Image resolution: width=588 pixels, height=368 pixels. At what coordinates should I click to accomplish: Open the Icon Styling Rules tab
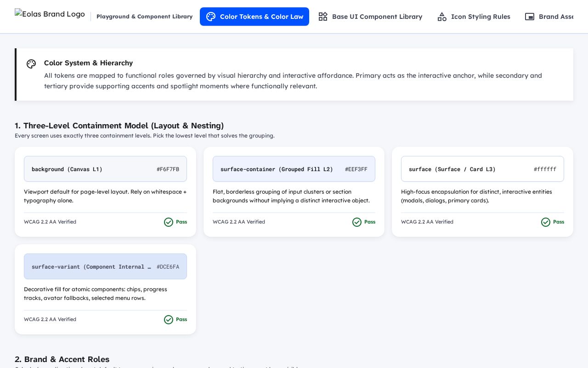[x=474, y=17]
